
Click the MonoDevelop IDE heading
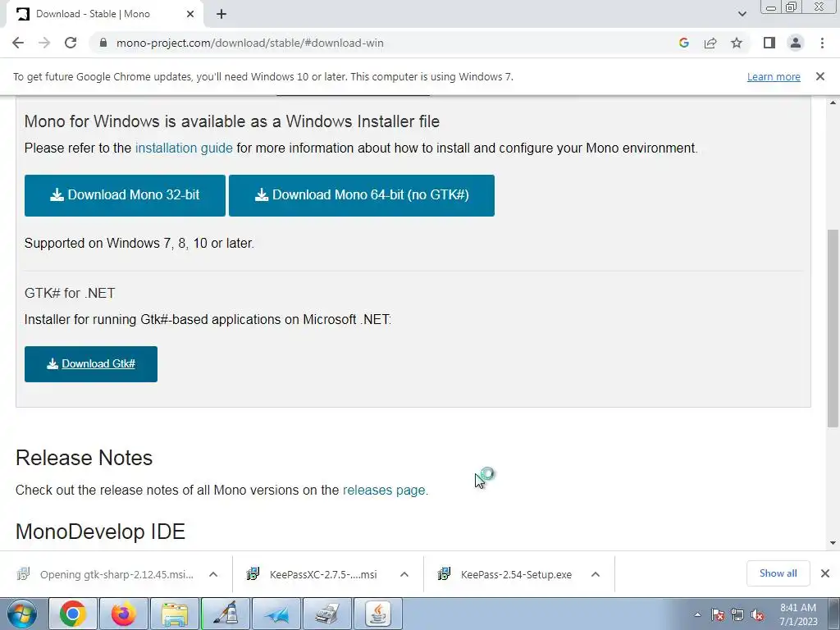[x=101, y=532]
